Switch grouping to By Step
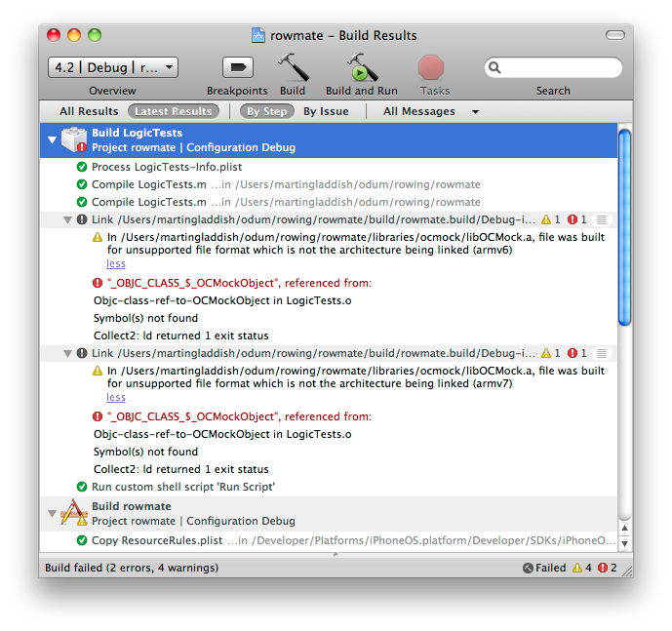The width and height of the screenshot is (672, 631). (x=266, y=111)
